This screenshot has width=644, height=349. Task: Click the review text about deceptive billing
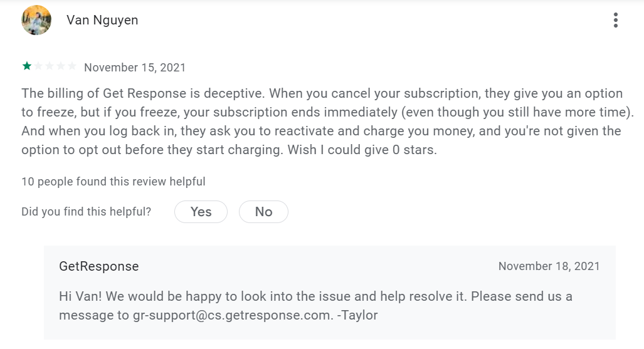tap(327, 122)
